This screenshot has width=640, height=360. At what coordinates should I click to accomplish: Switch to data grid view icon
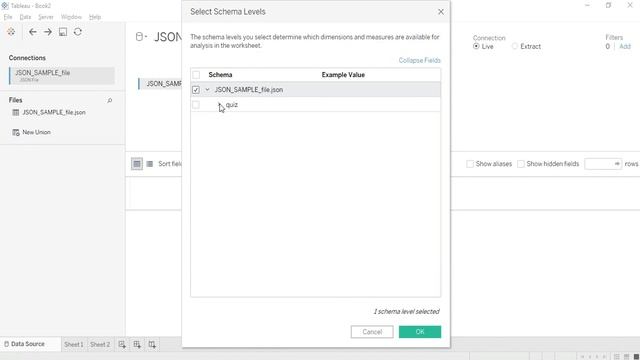[137, 164]
